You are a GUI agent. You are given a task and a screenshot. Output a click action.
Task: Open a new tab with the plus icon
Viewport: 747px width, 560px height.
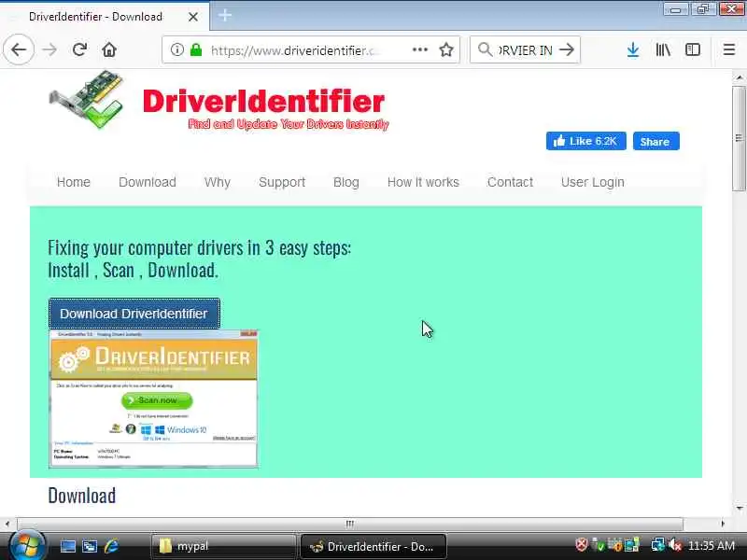tap(225, 15)
